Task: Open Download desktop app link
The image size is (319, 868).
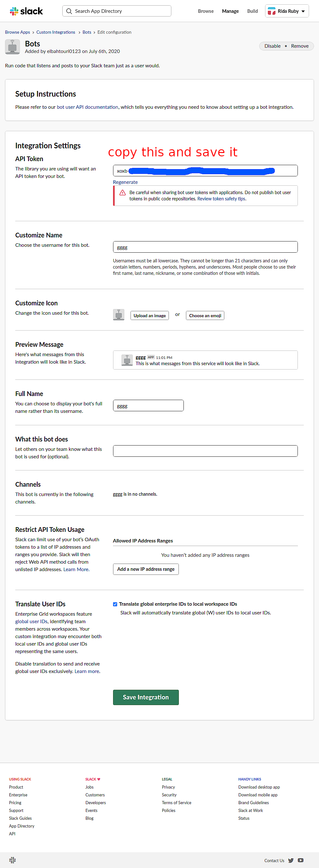Action: point(259,787)
